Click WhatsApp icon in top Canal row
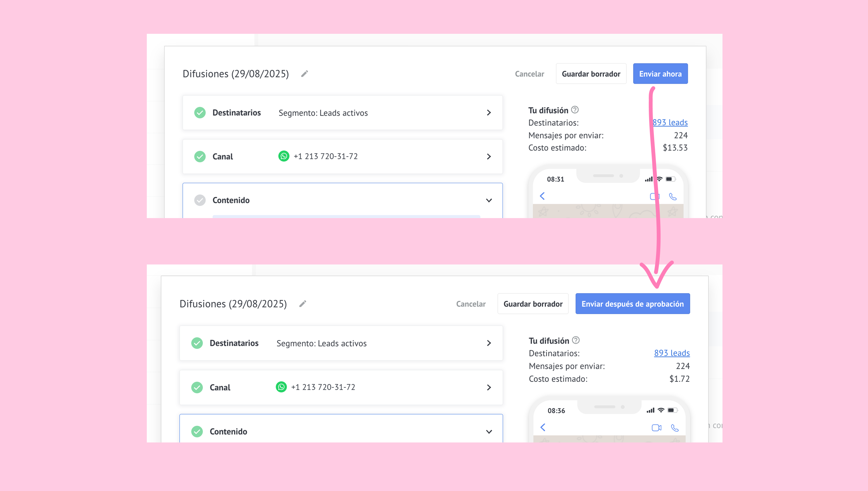The image size is (868, 491). coord(284,156)
